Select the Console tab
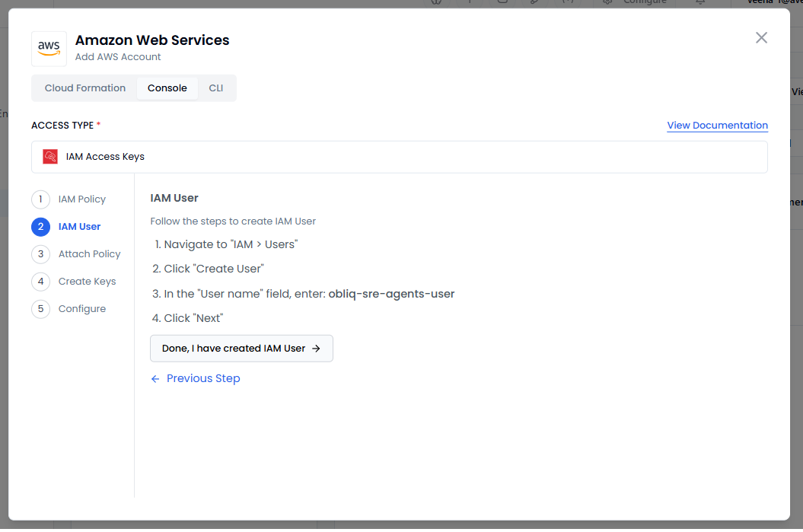Viewport: 803px width, 532px height. [167, 88]
